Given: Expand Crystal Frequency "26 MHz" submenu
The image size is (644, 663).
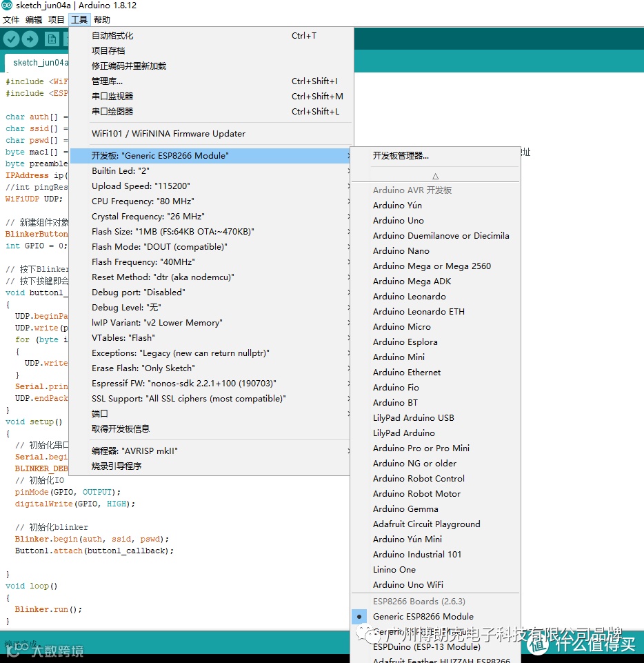Looking at the screenshot, I should [210, 217].
